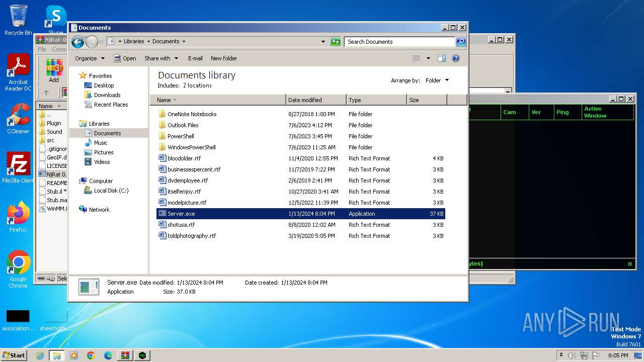Select Desktop under Favorites
Viewport: 644px width, 362px height.
(104, 85)
